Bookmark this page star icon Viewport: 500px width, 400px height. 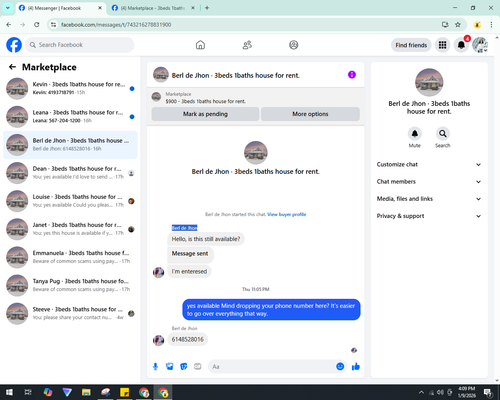click(x=458, y=25)
